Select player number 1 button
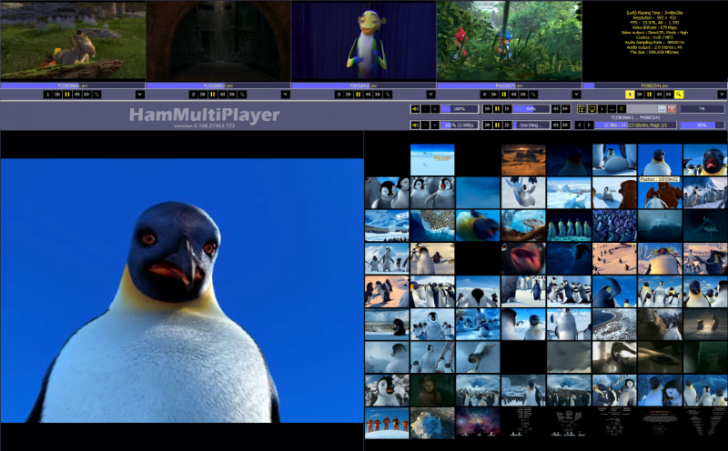 pos(48,94)
